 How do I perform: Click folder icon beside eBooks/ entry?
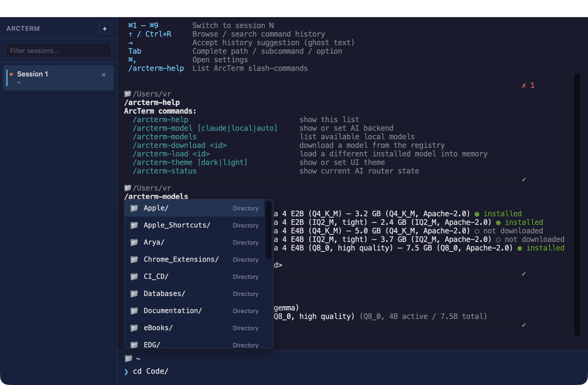click(x=134, y=328)
